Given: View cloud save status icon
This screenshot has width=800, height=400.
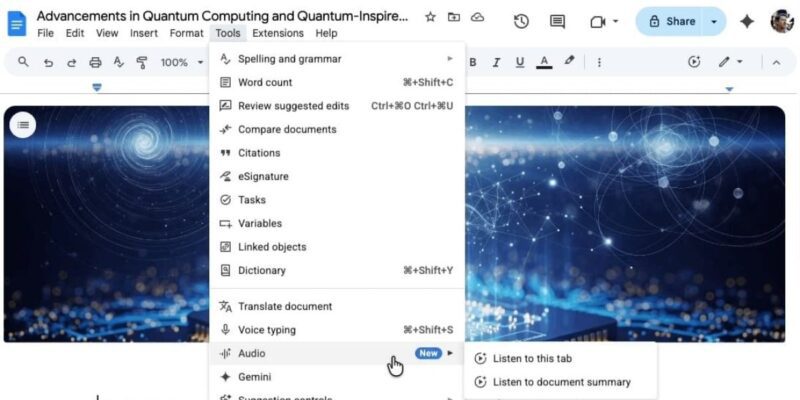Looking at the screenshot, I should pyautogui.click(x=477, y=17).
